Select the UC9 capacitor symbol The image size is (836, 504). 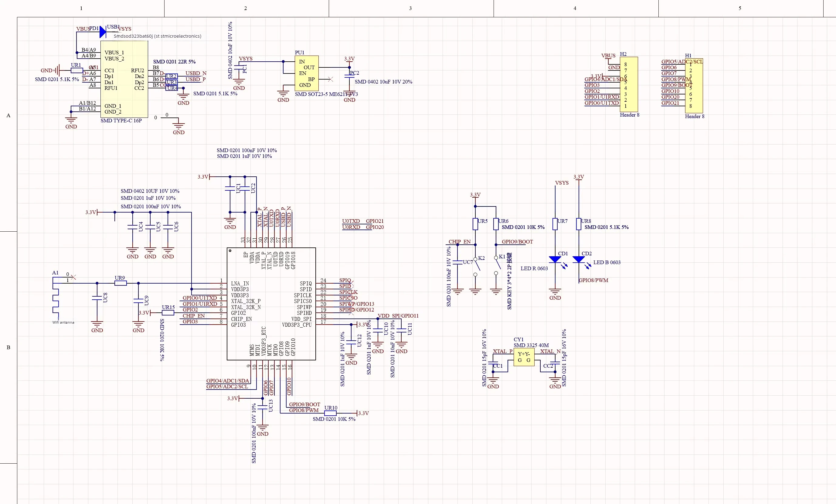click(x=138, y=301)
